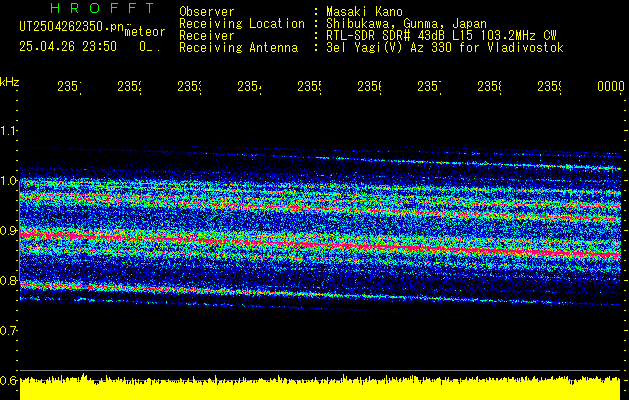Click the 0.9 kHz frequency label
This screenshot has width=629, height=400.
pyautogui.click(x=8, y=230)
